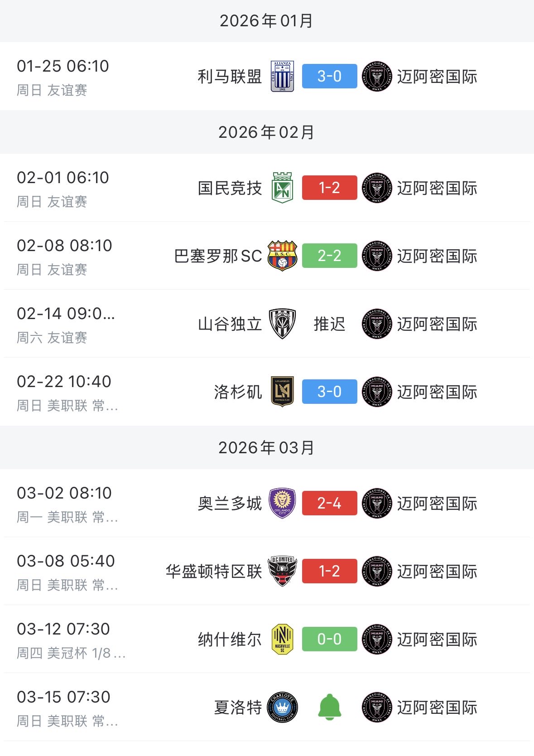The height and width of the screenshot is (756, 534).
Task: Open the blue 3-0 score against Alianza Lima
Action: [x=329, y=76]
